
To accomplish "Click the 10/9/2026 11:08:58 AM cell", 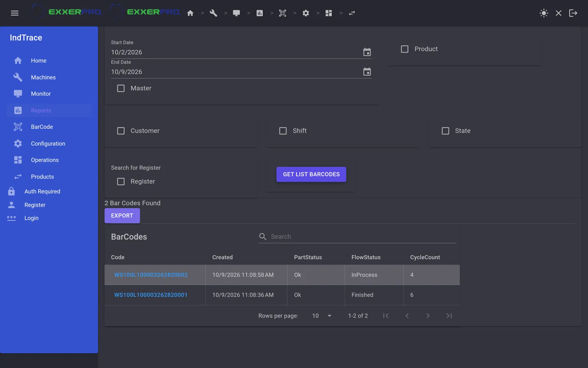I will (x=246, y=275).
